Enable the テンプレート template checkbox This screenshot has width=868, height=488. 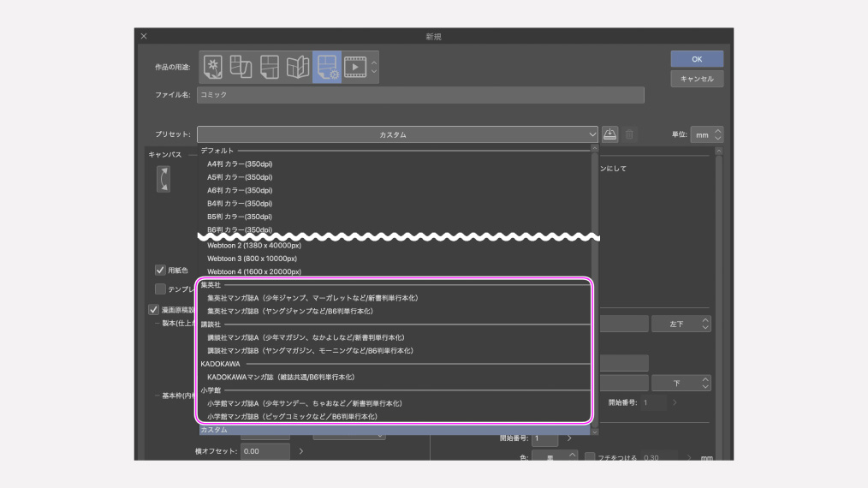tap(160, 289)
